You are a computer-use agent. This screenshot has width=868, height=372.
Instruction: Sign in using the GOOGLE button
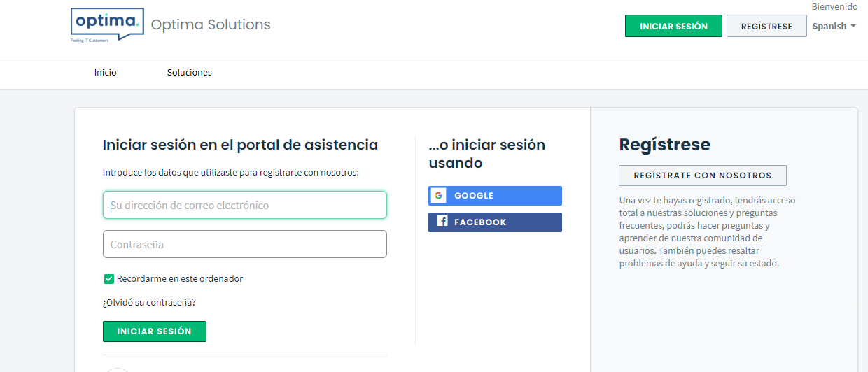tap(495, 196)
